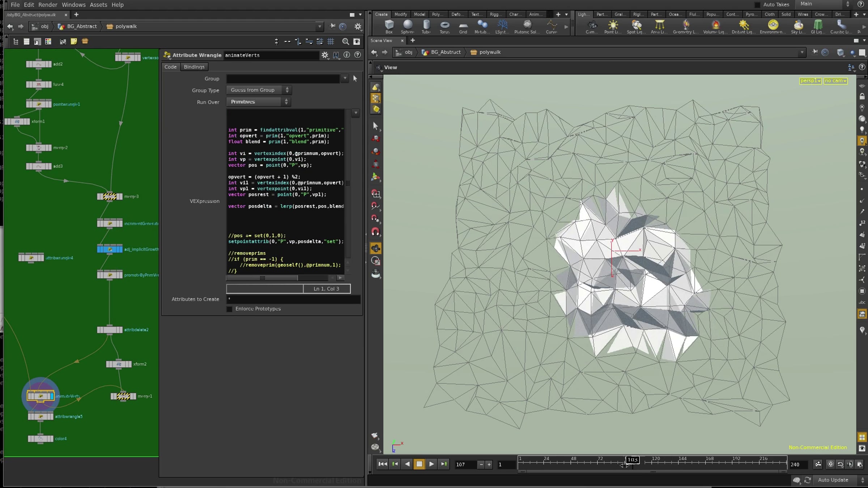Open the Assets menu
The image size is (868, 488).
click(98, 5)
